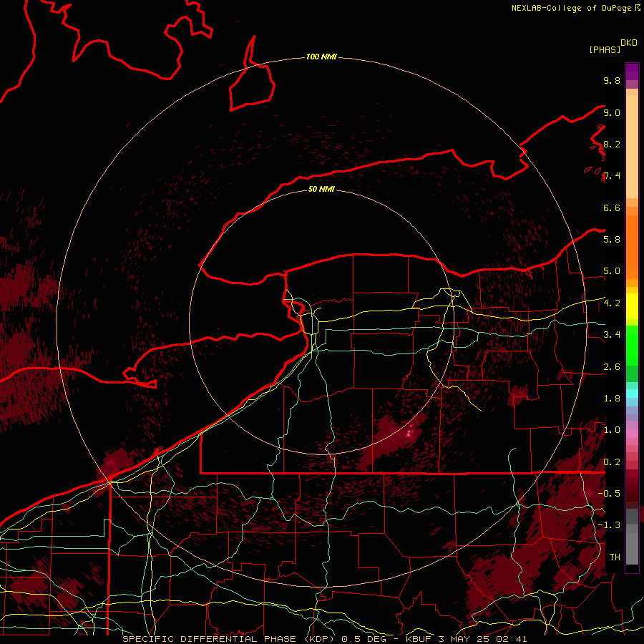This screenshot has width=644, height=644.
Task: Click the 5.8 scale value
Action: 612,240
